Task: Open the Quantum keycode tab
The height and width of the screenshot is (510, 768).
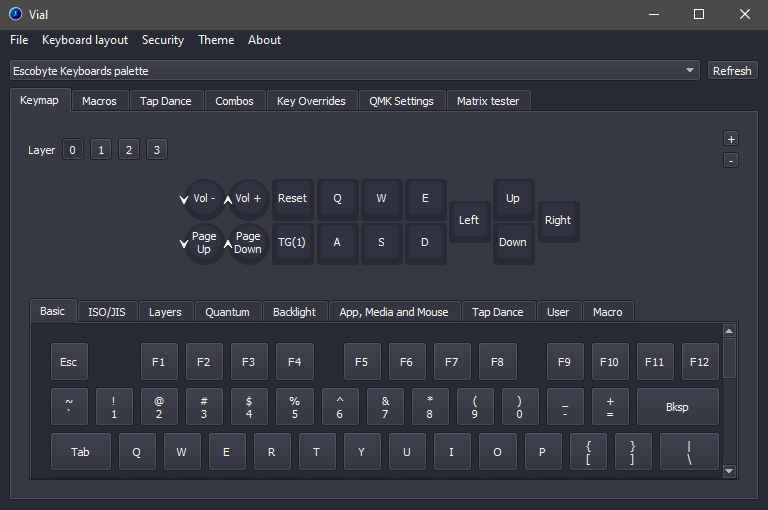Action: click(227, 312)
